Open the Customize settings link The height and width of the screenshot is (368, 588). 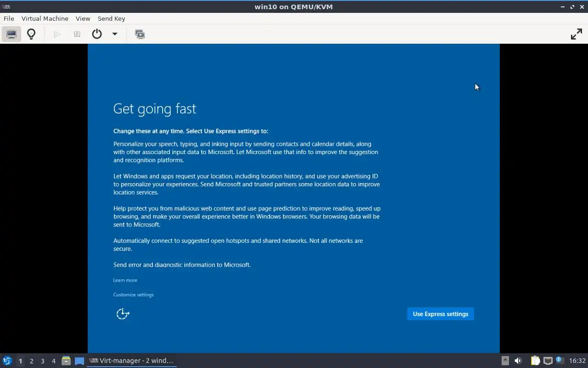pos(133,294)
